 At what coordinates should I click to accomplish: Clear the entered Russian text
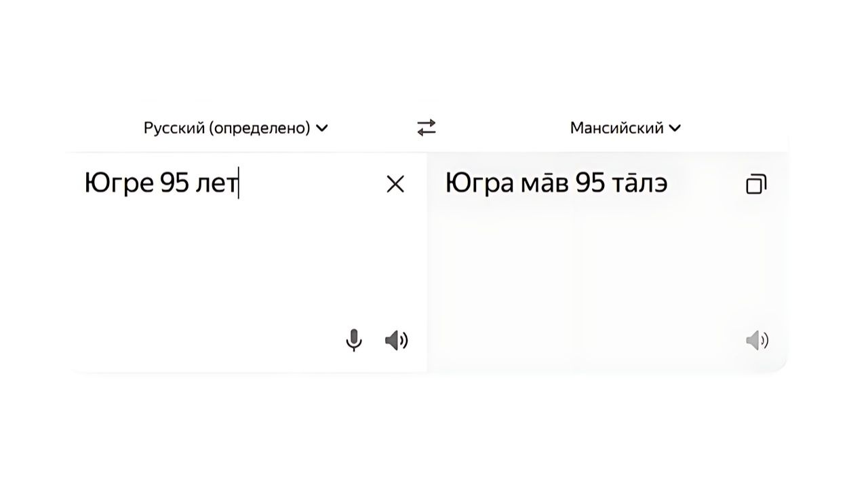[395, 184]
